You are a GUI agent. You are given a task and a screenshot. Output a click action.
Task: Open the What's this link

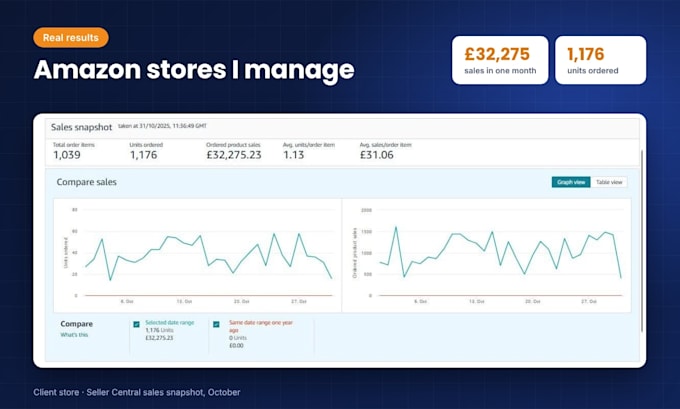point(74,335)
